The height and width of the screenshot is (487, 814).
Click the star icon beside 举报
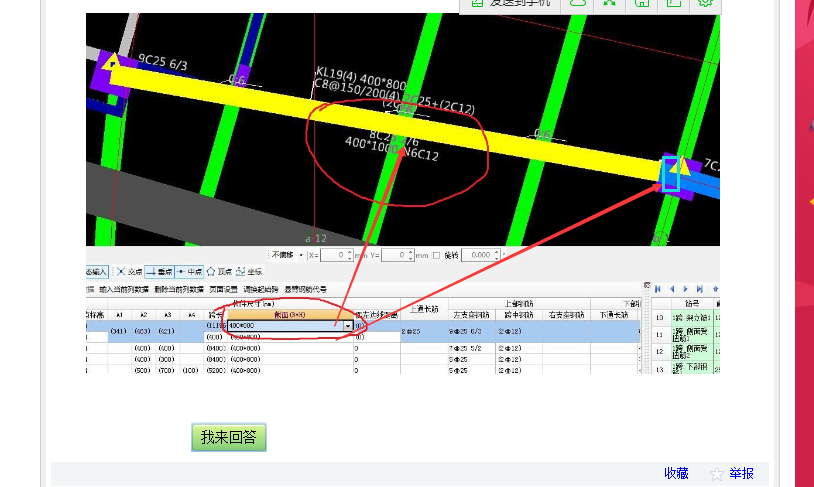tap(716, 474)
